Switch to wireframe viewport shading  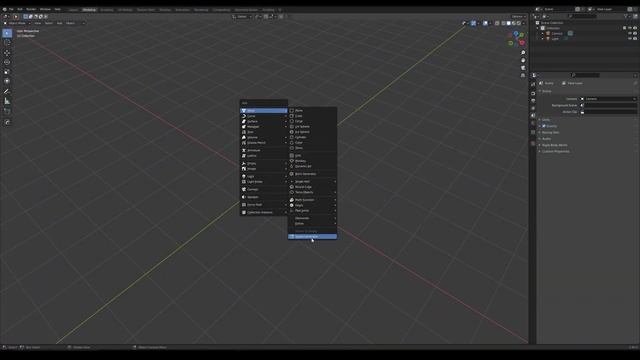pyautogui.click(x=503, y=23)
